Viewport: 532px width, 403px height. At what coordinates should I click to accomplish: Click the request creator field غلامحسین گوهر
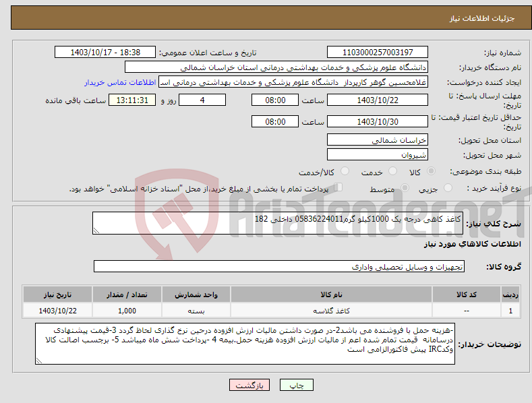pos(293,82)
